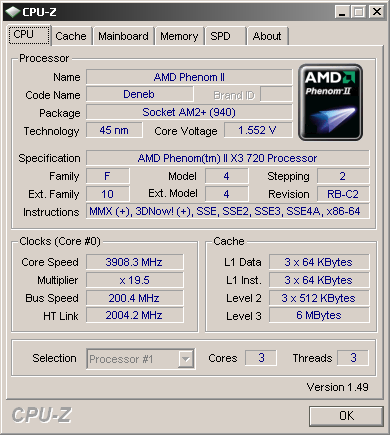The image size is (390, 435).
Task: Open the Processor #1 selection dropdown
Action: pos(140,359)
